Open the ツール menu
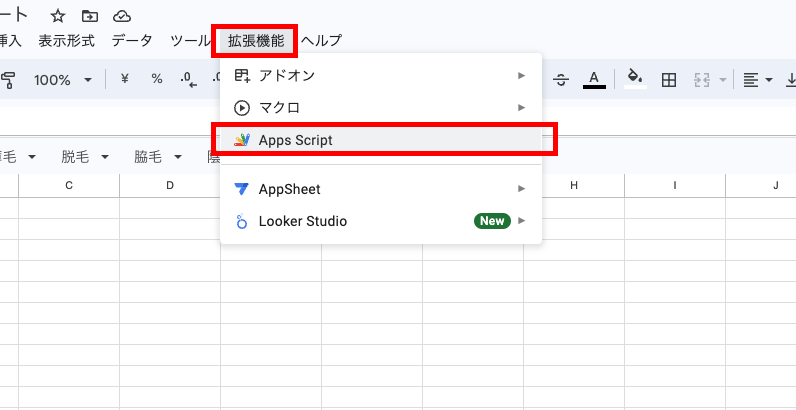This screenshot has height=410, width=796. 190,41
